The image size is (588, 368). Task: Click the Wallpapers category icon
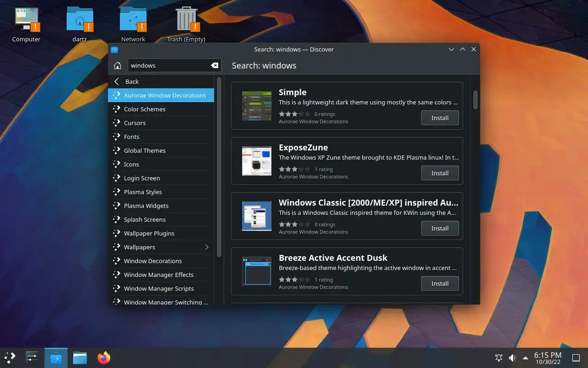[116, 247]
